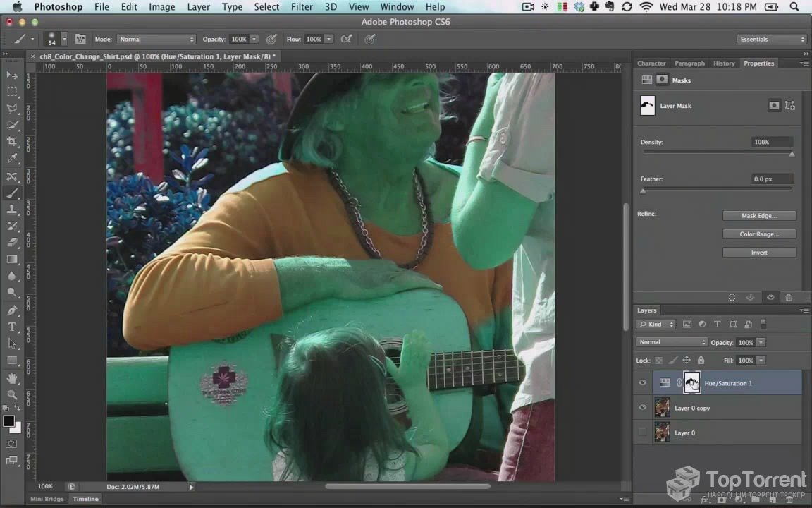Open the Filter menu
Screen dimensions: 812x508
(x=302, y=7)
